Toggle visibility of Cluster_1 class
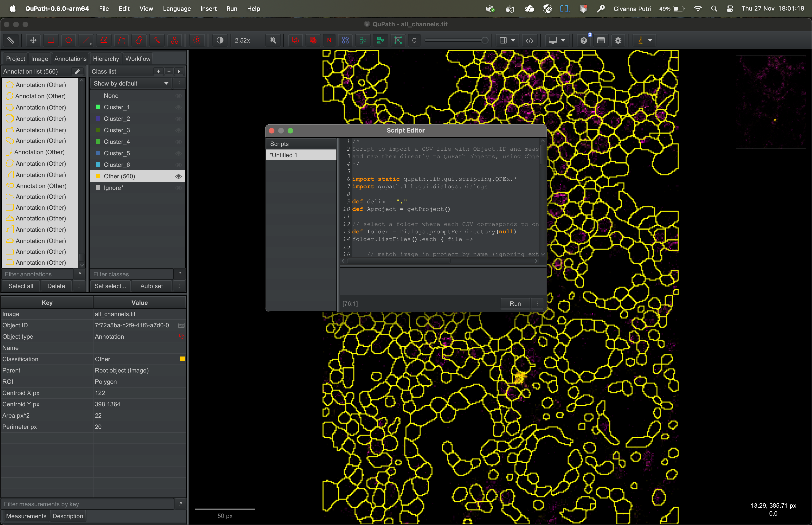Image resolution: width=812 pixels, height=525 pixels. click(178, 107)
